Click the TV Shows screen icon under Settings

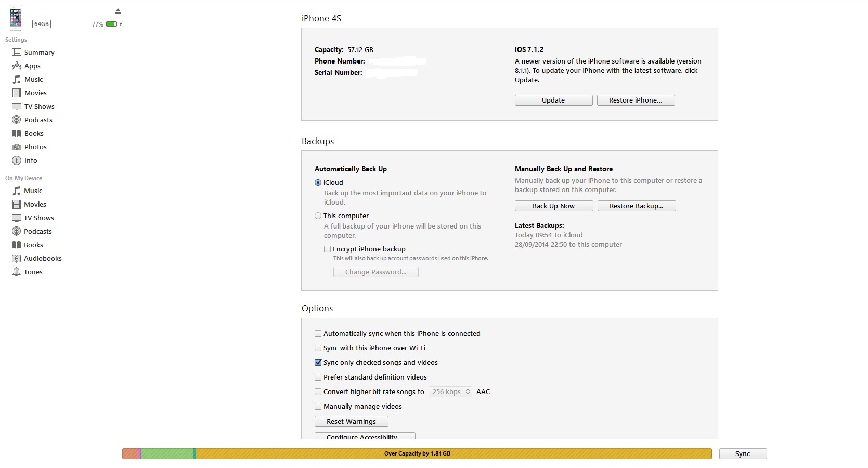pyautogui.click(x=17, y=106)
